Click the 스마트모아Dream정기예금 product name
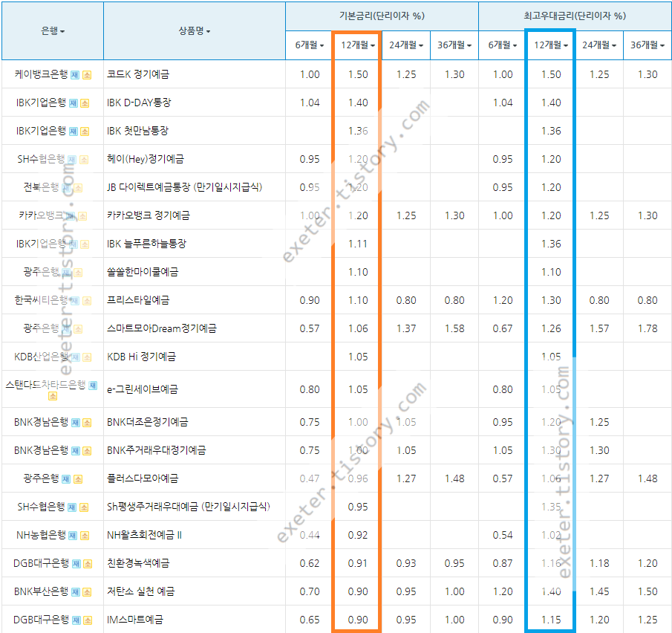Viewport: 672px width, 633px height. point(162,328)
